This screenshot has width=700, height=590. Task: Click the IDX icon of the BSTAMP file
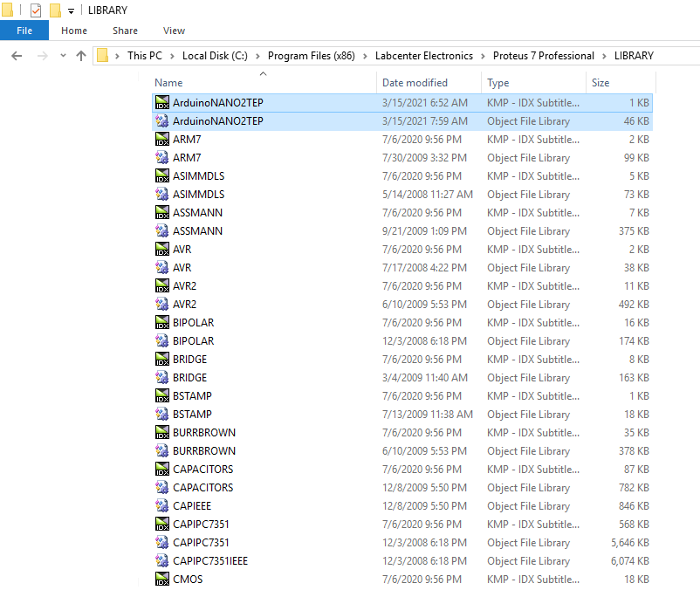point(162,395)
